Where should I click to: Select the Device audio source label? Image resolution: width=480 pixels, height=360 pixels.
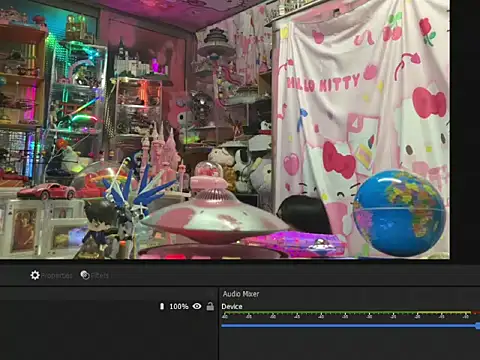coord(232,306)
